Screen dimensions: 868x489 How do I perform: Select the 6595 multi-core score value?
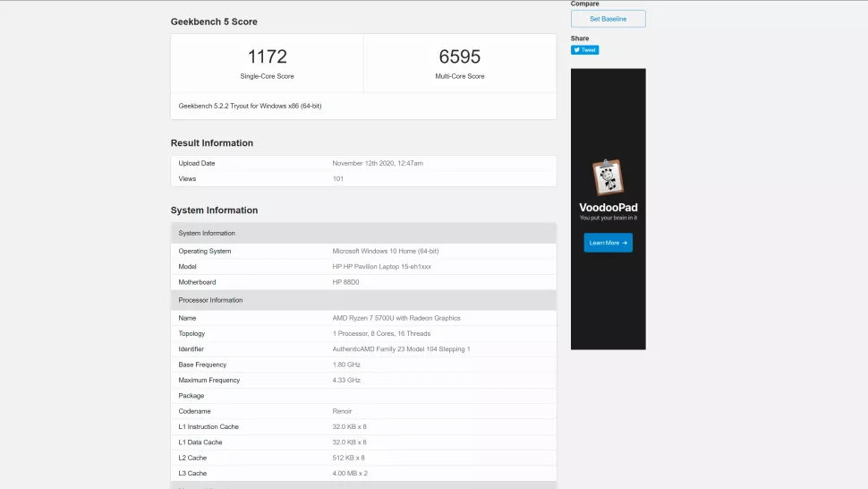[459, 56]
